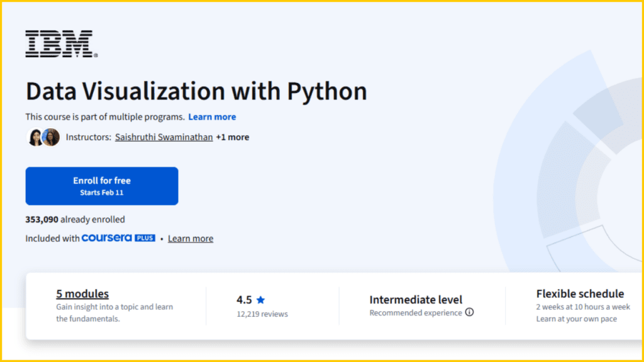Image resolution: width=644 pixels, height=362 pixels.
Task: Open instructor Saishruthi Swaminathan's profile
Action: 164,137
